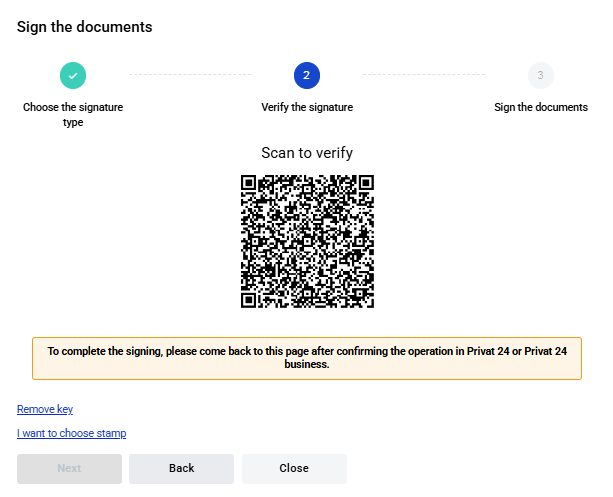The image size is (613, 497).
Task: Open the "Remove key" link
Action: pyautogui.click(x=45, y=409)
